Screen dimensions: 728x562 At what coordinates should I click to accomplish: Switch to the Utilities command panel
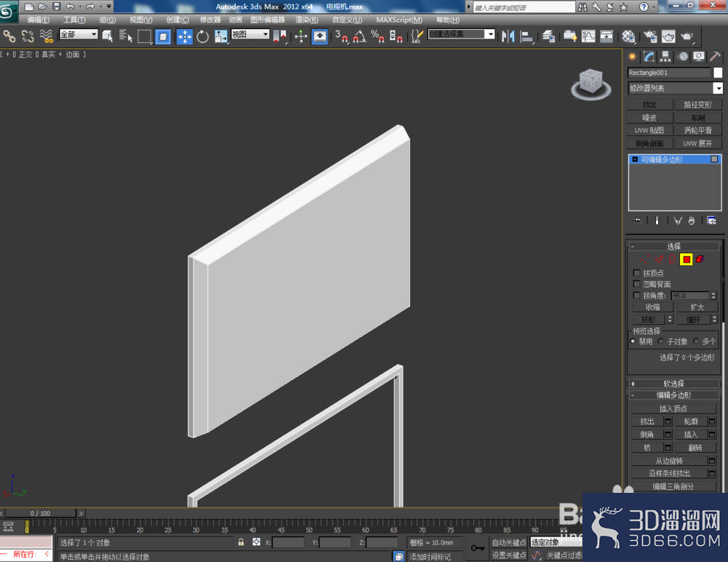(715, 57)
